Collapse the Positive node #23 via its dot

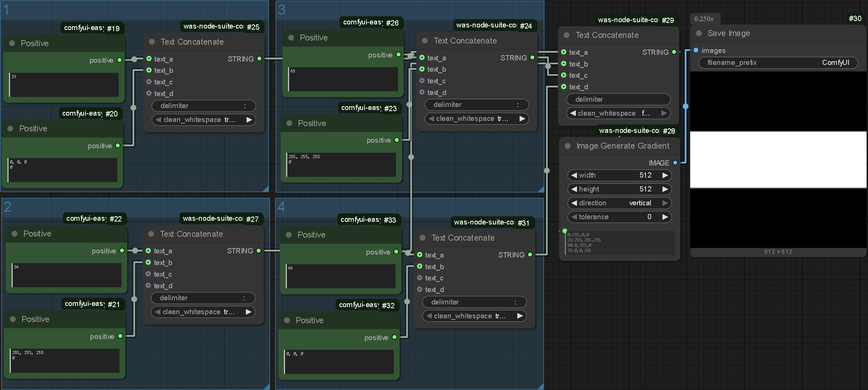coord(289,123)
